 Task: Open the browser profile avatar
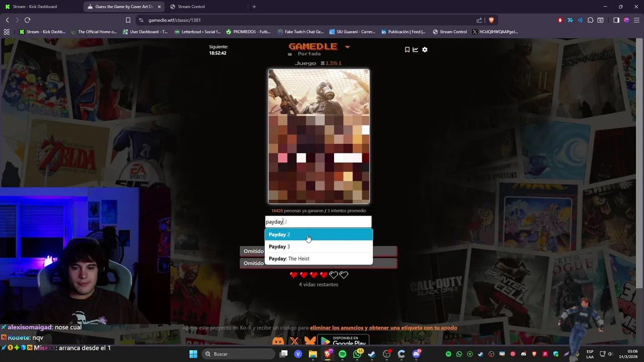pyautogui.click(x=626, y=20)
